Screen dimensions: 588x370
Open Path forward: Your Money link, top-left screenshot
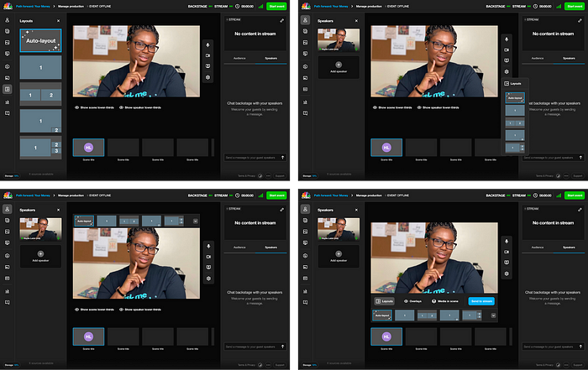pyautogui.click(x=33, y=7)
